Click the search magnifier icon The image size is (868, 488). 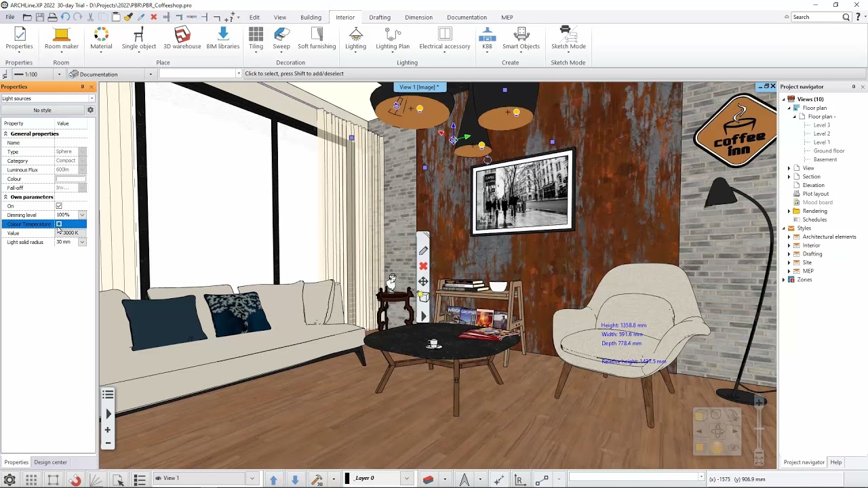[x=846, y=17]
